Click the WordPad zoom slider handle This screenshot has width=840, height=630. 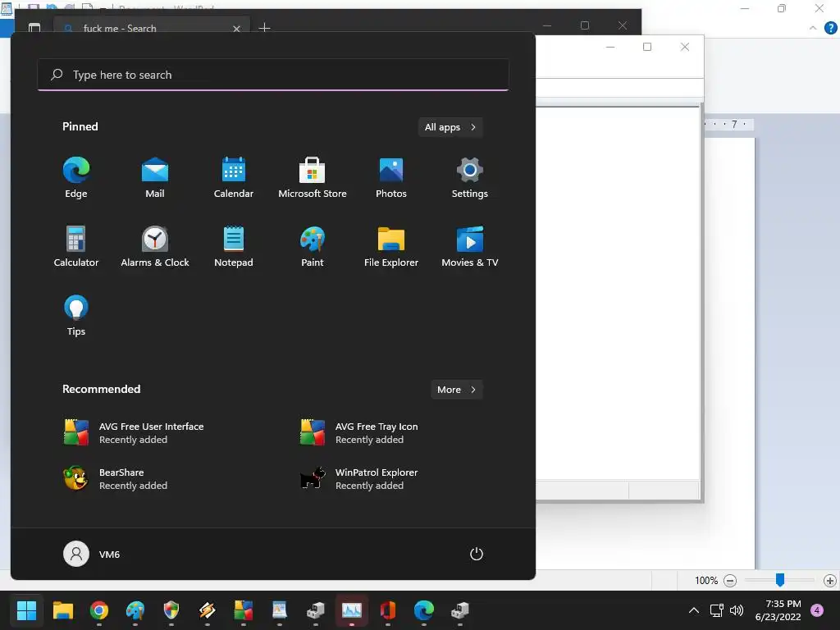(x=780, y=580)
